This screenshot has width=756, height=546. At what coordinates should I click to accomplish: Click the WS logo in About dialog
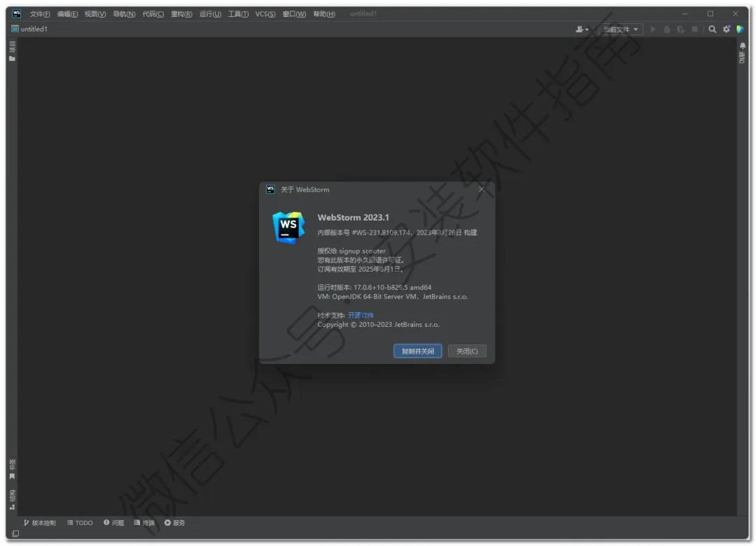(x=288, y=227)
